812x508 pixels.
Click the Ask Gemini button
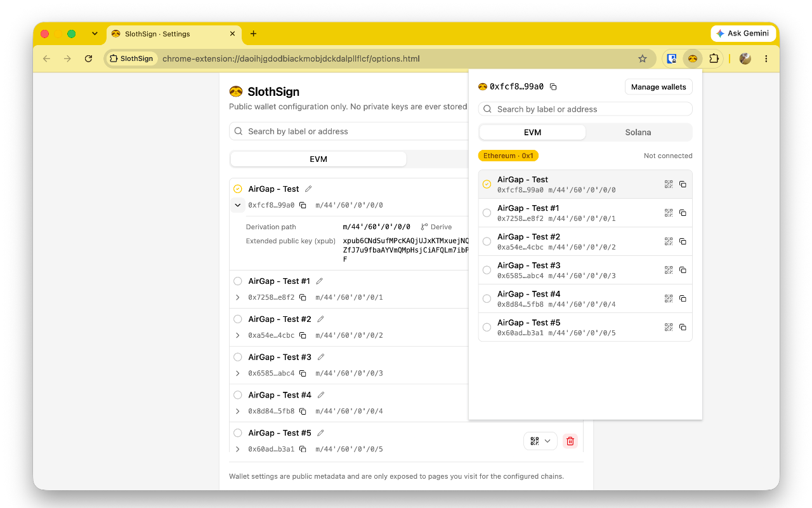742,34
